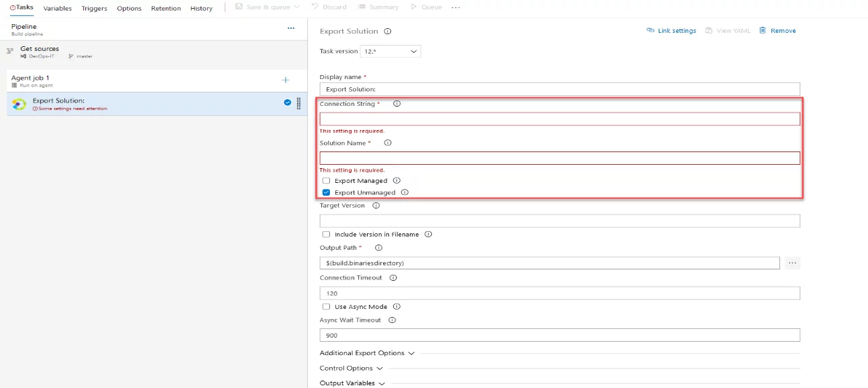The image size is (868, 388).
Task: Click Use Async Mode info icon
Action: [x=398, y=307]
